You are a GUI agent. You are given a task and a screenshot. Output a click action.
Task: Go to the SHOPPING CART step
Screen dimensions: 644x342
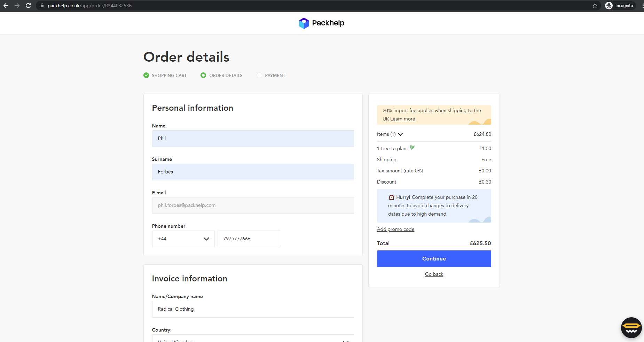coord(169,76)
